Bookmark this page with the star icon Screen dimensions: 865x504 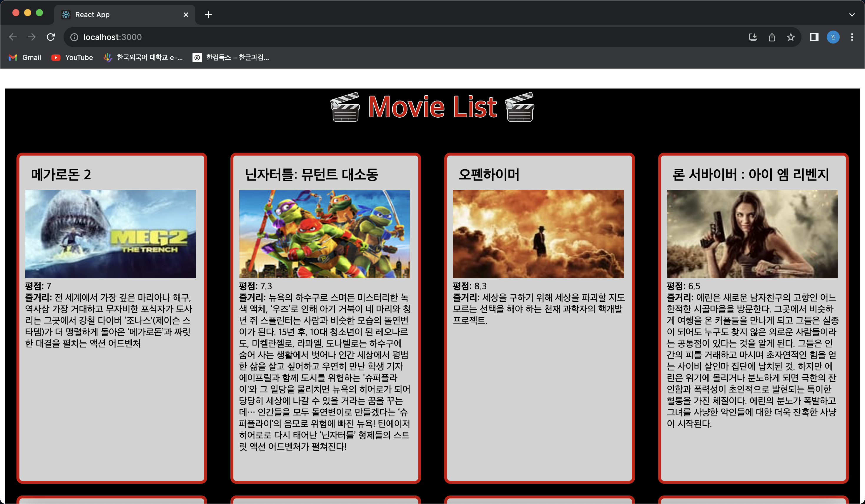[x=791, y=37]
